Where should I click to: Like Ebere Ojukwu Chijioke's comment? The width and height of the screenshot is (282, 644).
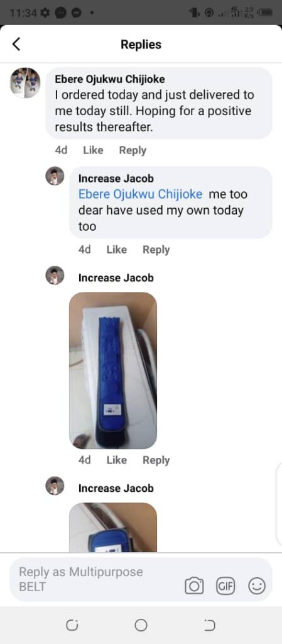(x=93, y=150)
